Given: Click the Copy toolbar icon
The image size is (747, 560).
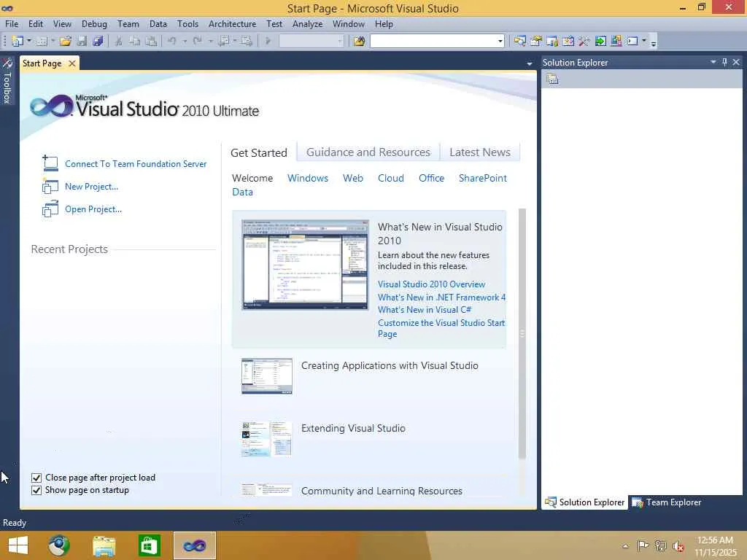Looking at the screenshot, I should click(x=135, y=41).
